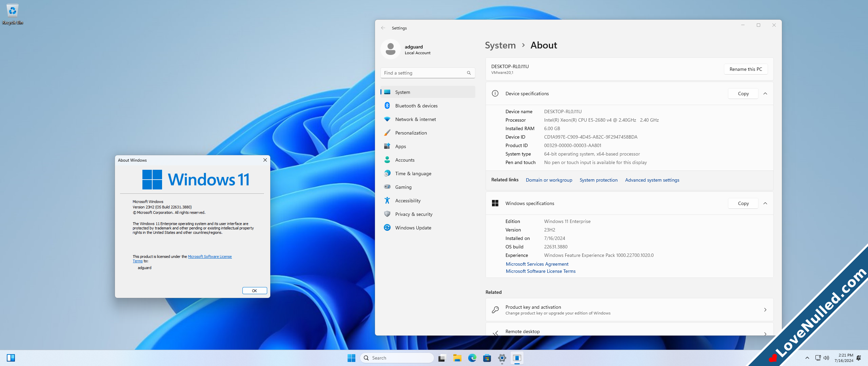
Task: Select System in Settings sidebar
Action: [428, 92]
